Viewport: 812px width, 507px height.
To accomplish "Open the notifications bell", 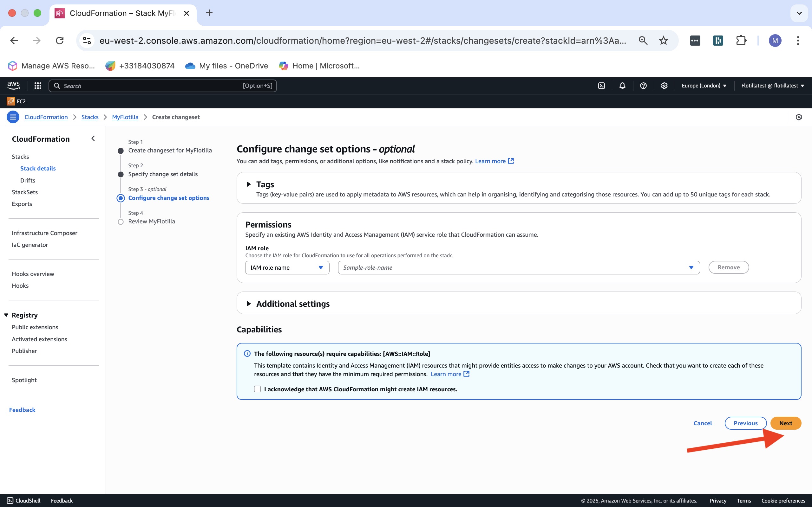I will point(622,86).
